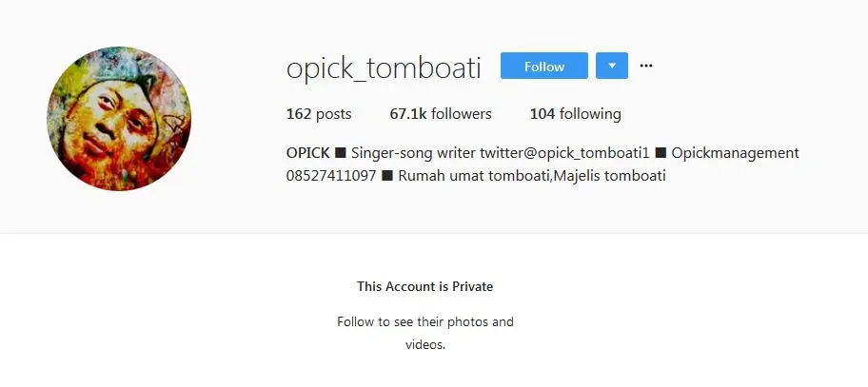Click the black square after OPICK
The height and width of the screenshot is (387, 868).
click(341, 153)
